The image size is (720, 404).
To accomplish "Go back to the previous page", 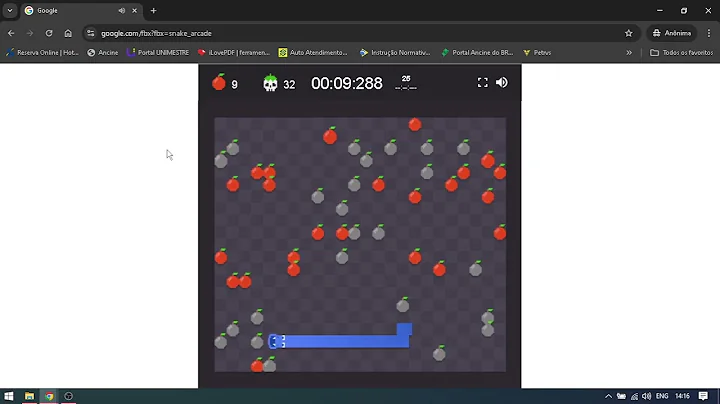I will [x=11, y=33].
